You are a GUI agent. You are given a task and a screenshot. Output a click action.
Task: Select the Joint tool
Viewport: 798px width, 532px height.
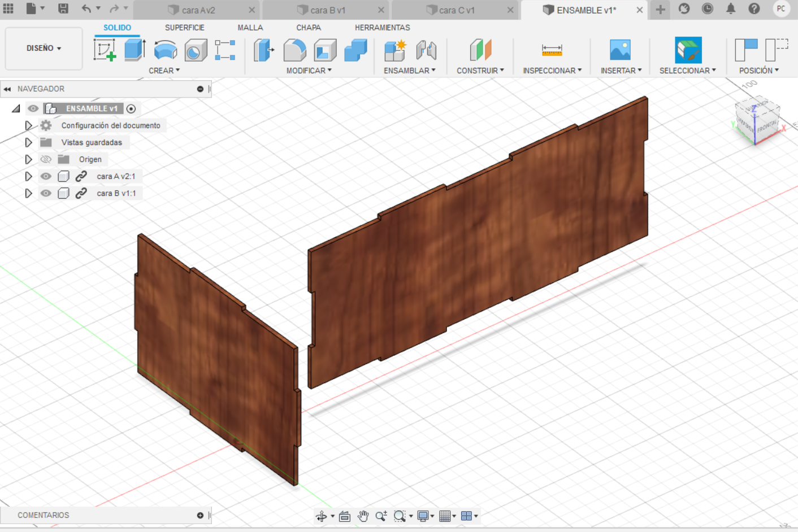[426, 50]
